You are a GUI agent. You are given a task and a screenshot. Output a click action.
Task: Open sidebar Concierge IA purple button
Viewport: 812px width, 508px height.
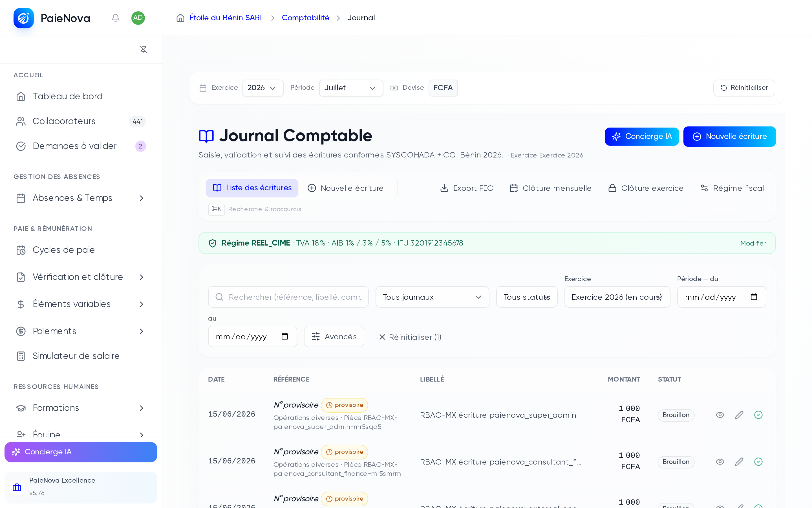coord(81,452)
